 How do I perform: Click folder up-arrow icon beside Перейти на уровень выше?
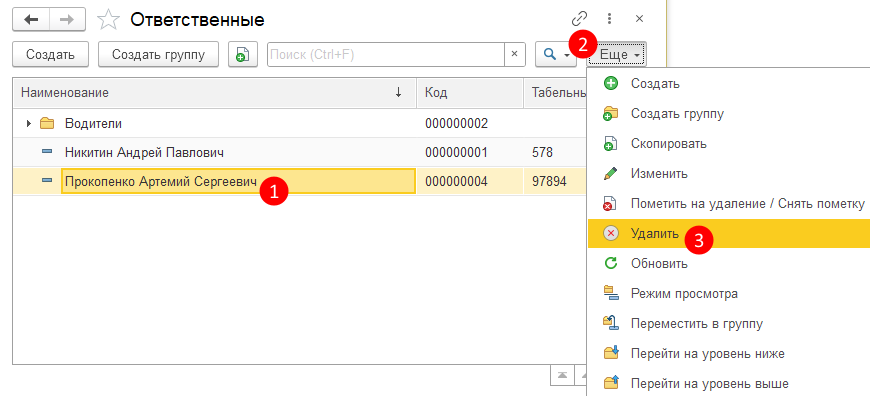[x=610, y=383]
